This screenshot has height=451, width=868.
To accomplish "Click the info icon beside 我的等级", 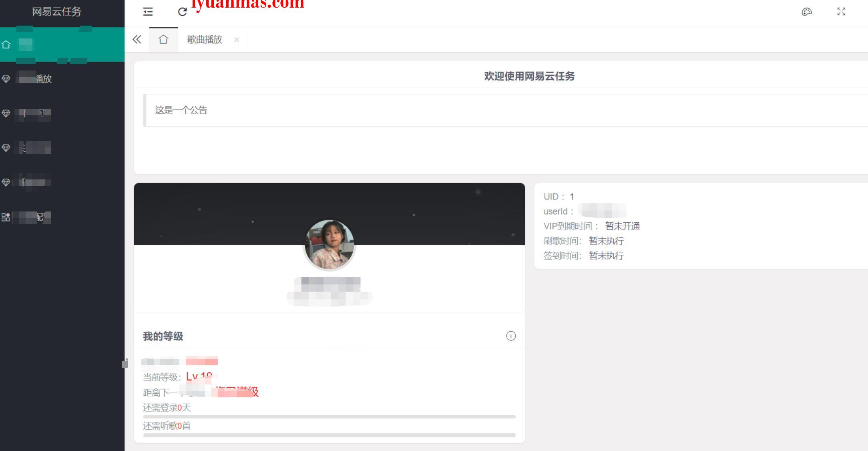I will coord(511,336).
